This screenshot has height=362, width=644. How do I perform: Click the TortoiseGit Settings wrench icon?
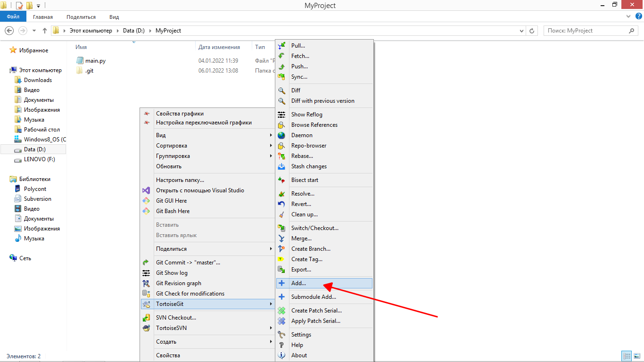pos(282,335)
